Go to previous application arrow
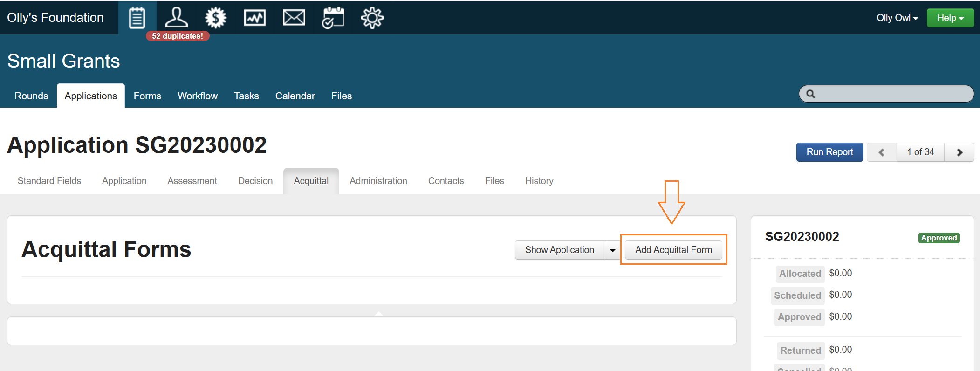This screenshot has width=980, height=371. coord(881,152)
